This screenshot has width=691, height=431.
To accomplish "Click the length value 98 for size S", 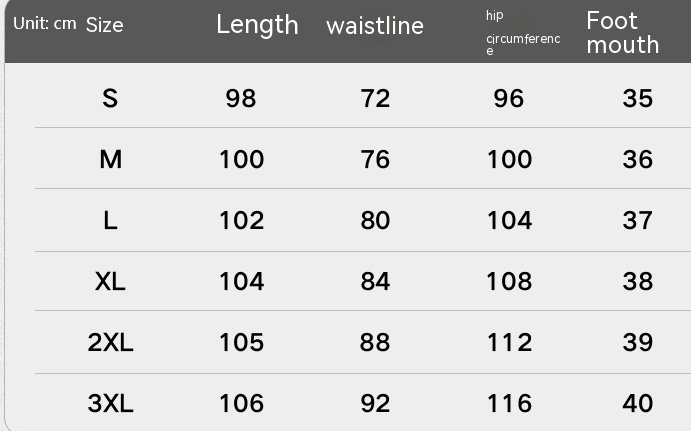I will (241, 98).
